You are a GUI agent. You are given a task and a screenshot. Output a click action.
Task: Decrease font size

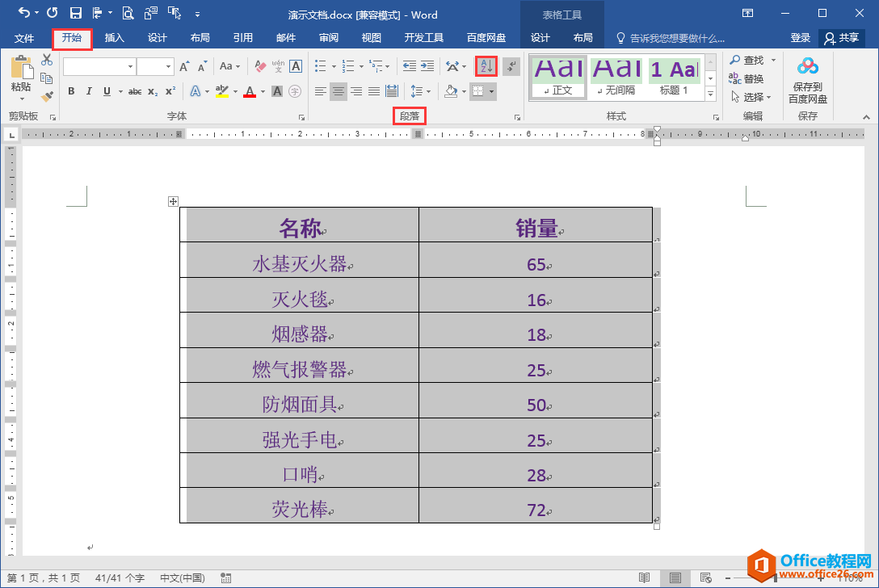(x=202, y=66)
